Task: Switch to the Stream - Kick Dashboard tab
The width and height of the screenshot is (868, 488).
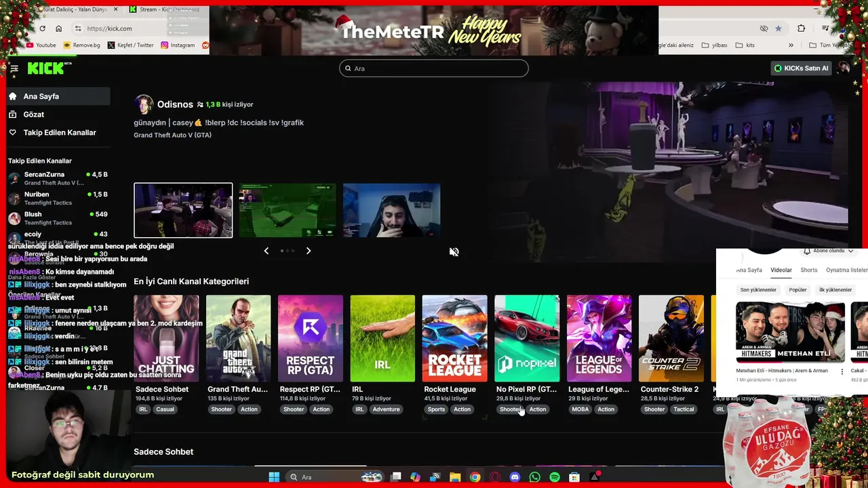Action: (166, 9)
